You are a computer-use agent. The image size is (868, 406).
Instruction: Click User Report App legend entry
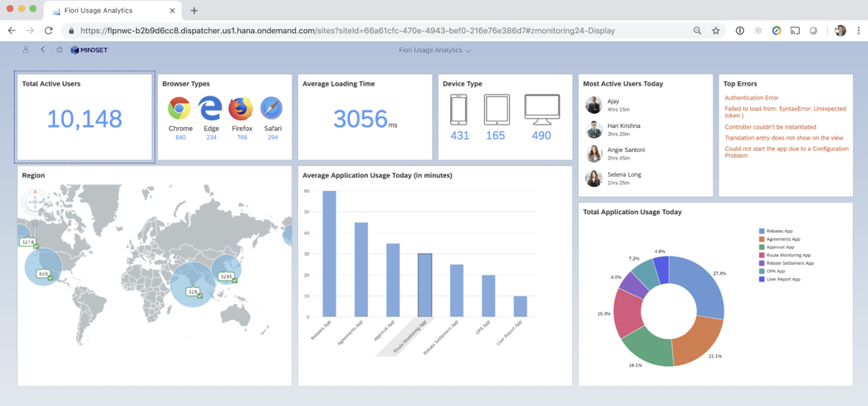pyautogui.click(x=779, y=279)
